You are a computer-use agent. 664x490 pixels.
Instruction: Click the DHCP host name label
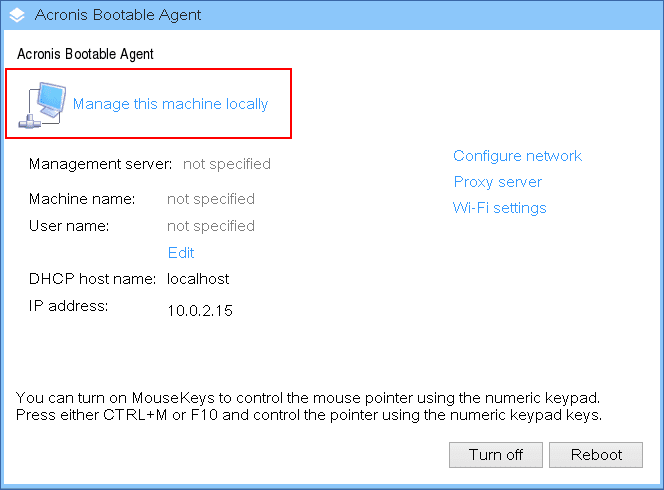[93, 279]
